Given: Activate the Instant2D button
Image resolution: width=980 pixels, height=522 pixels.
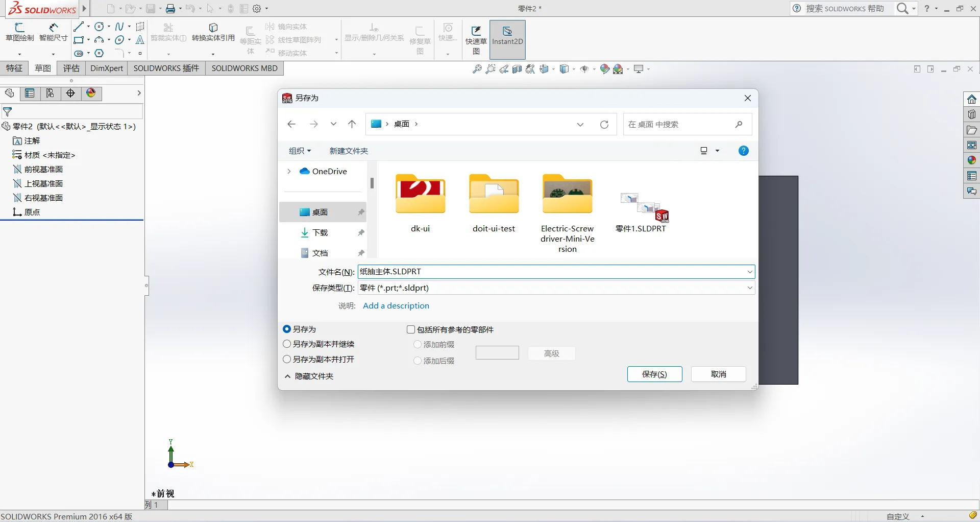Looking at the screenshot, I should tap(507, 36).
